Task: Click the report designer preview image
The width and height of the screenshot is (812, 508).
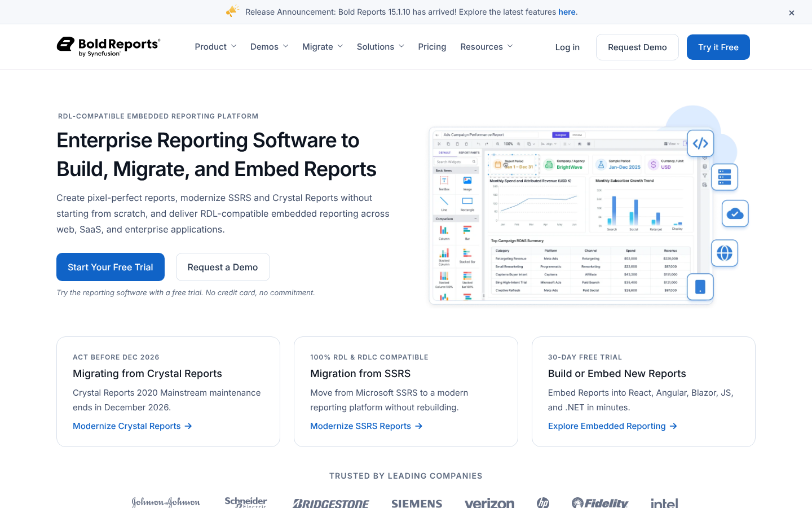Action: tap(571, 216)
